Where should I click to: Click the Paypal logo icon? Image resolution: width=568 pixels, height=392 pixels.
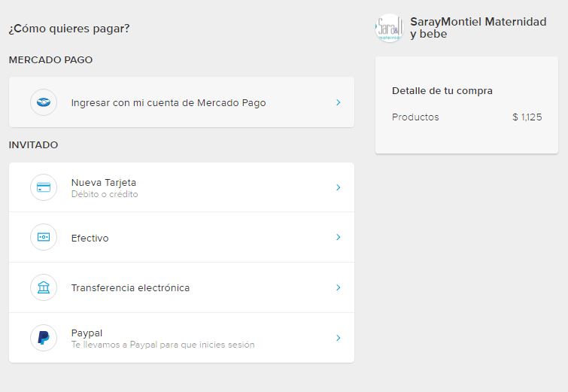click(44, 338)
